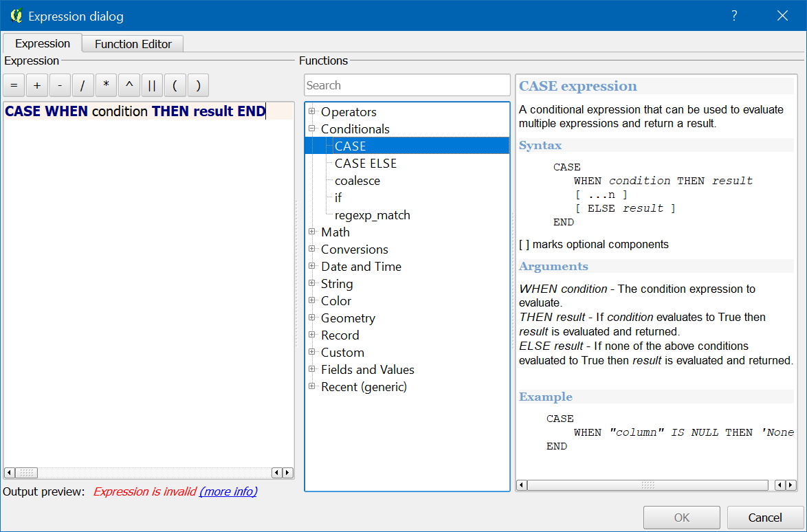Click the help panel scroll right arrow

pos(791,485)
